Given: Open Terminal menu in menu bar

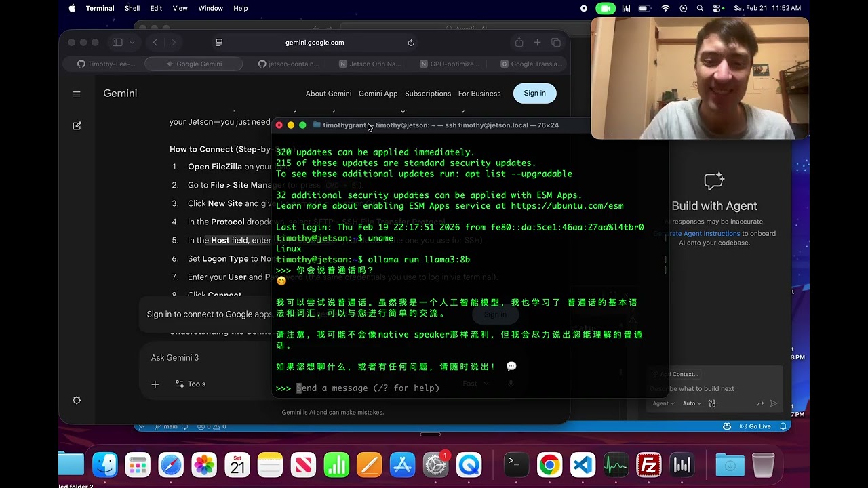Looking at the screenshot, I should point(100,8).
